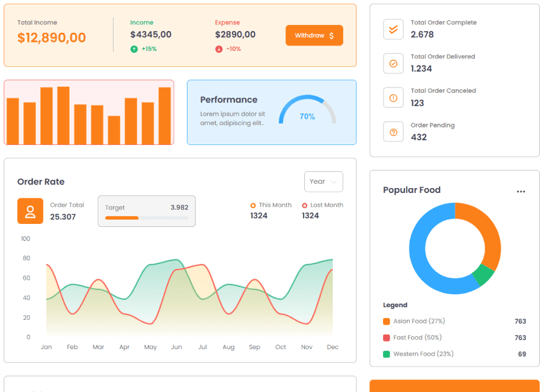Click the red expense down-arrow icon

219,49
